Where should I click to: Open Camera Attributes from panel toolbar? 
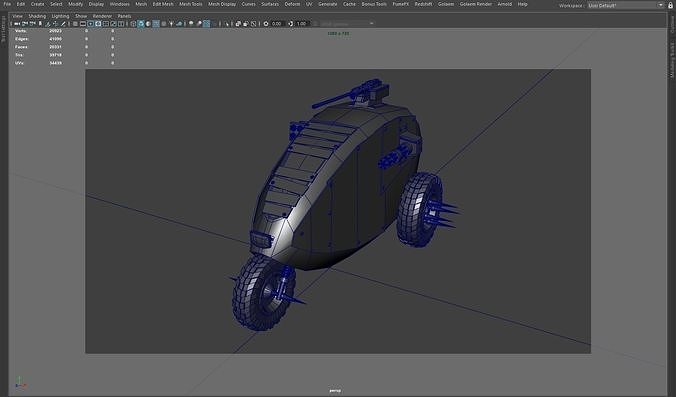(x=33, y=24)
